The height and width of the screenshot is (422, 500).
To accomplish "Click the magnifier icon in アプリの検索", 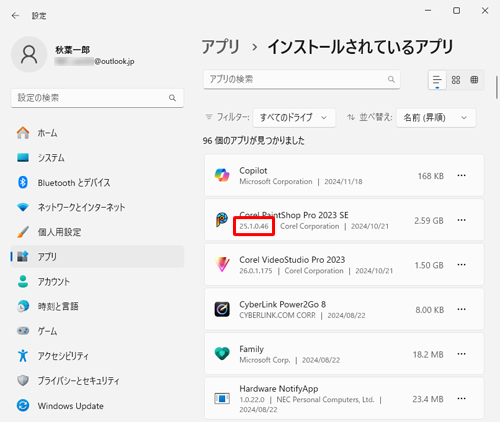I will [391, 79].
